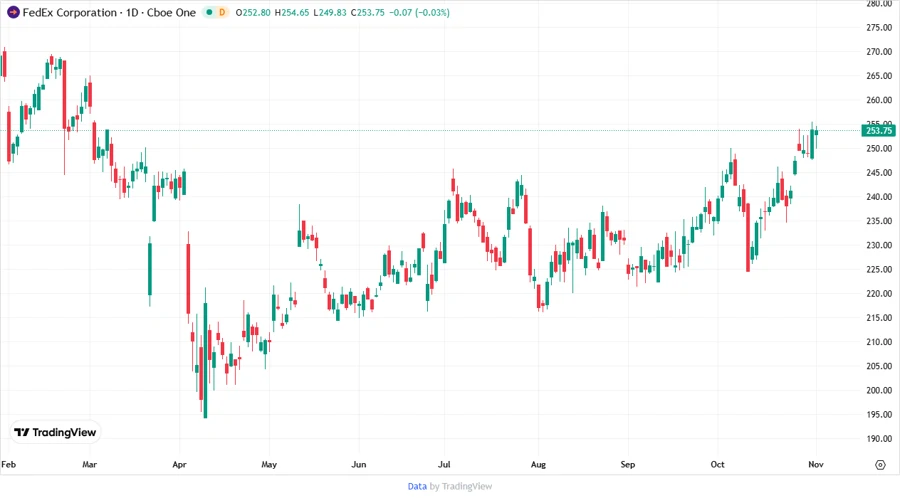Follow the Data link below chart
This screenshot has width=900, height=498.
pos(417,486)
